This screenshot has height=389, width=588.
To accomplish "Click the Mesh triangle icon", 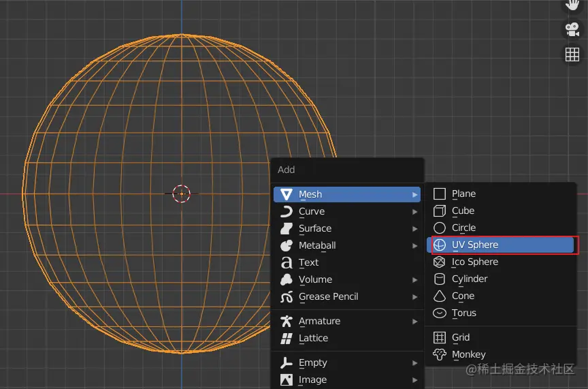I will [286, 194].
